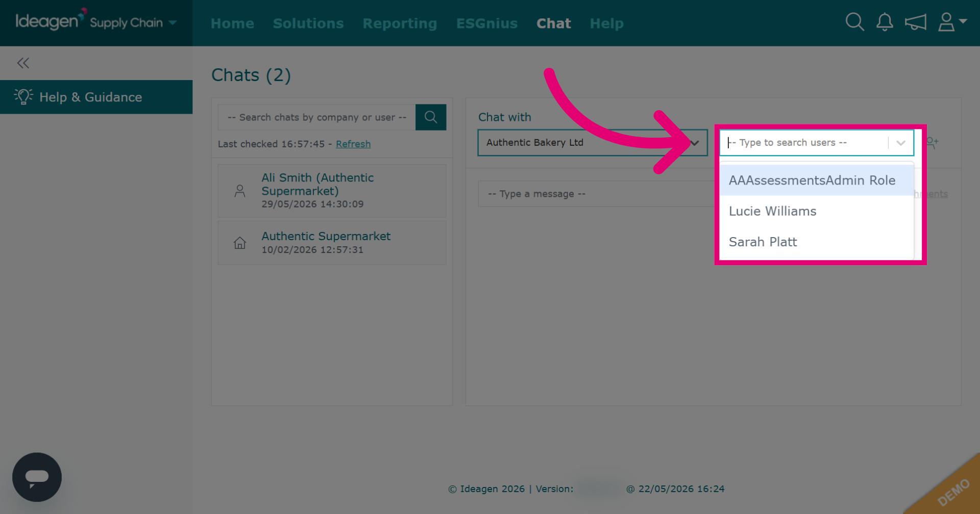Open the ESGnius menu
The width and height of the screenshot is (980, 514).
click(x=487, y=23)
